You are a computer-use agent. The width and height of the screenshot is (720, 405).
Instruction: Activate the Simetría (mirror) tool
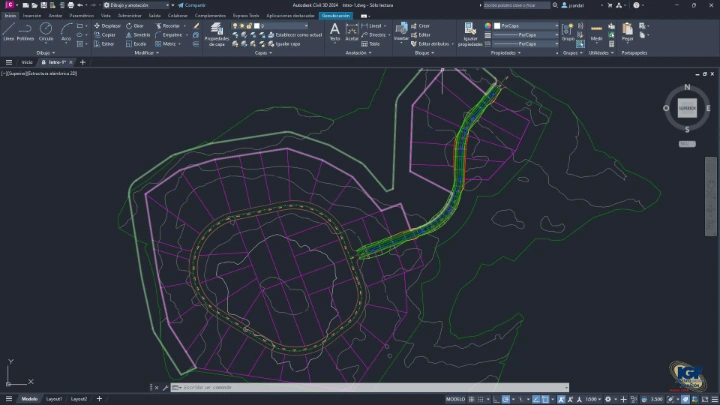138,35
